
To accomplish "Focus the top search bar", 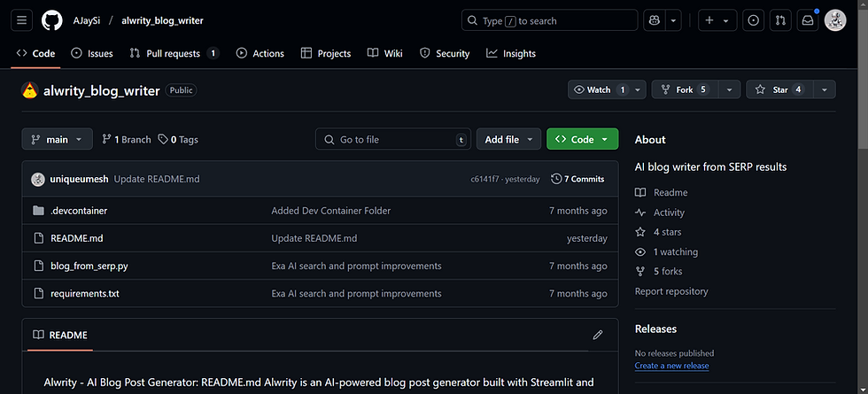I will click(550, 20).
